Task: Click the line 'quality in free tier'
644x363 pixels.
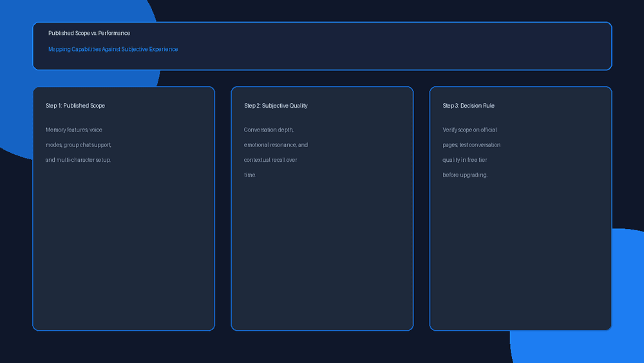Action: point(464,160)
